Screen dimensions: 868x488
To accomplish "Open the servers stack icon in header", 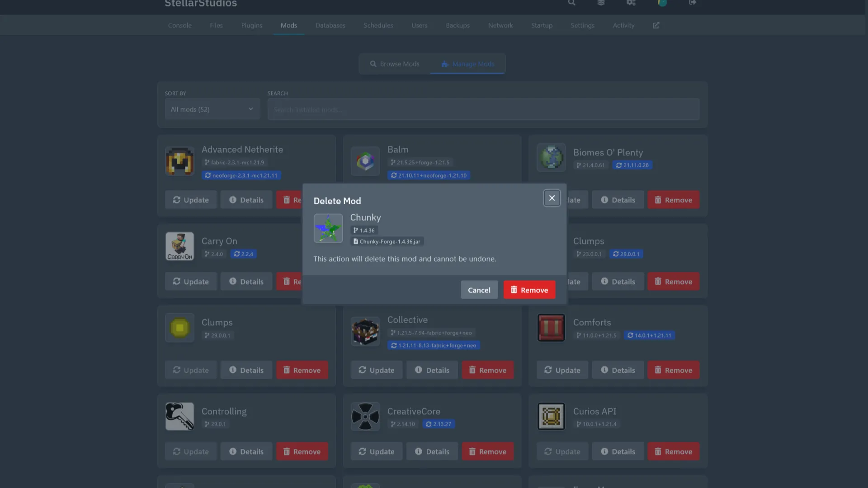I will (x=601, y=3).
